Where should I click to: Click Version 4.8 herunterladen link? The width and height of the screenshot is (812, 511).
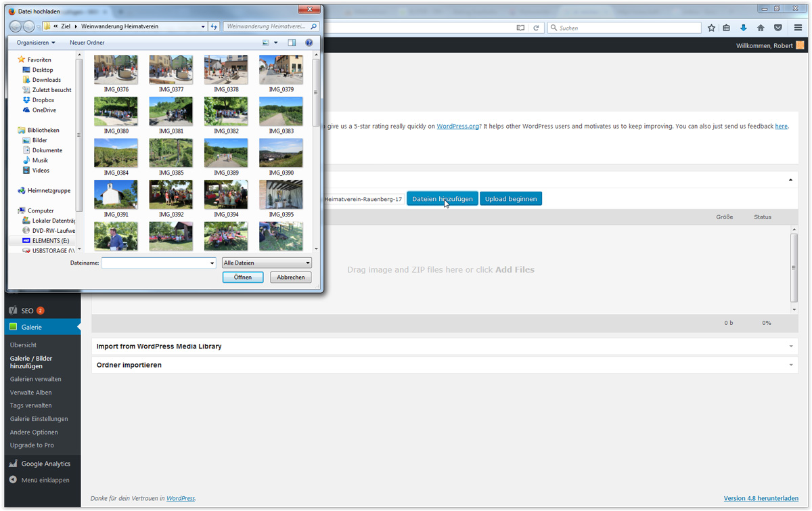(761, 498)
